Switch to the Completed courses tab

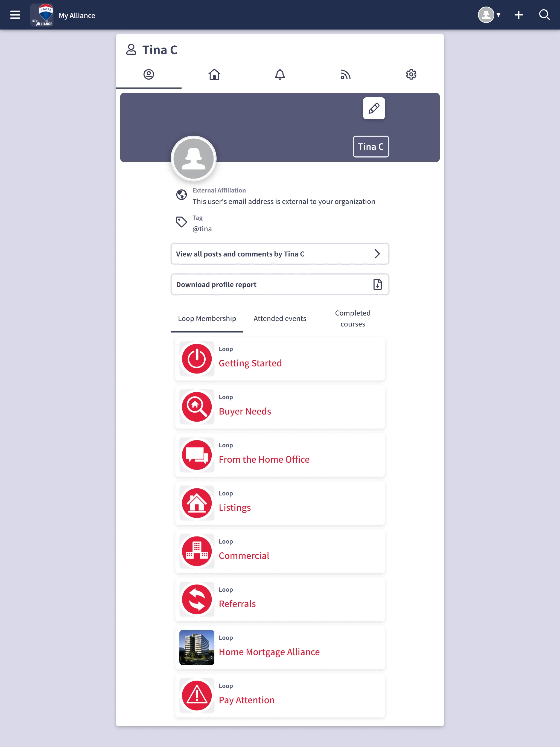[x=352, y=318]
